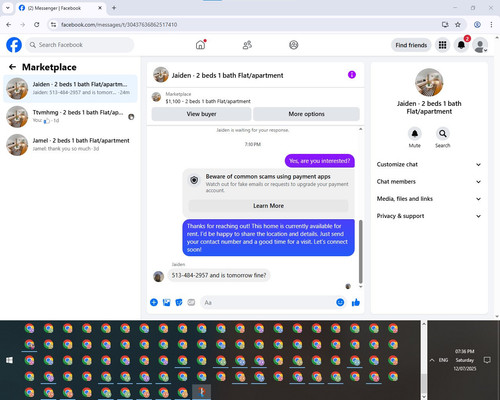The image size is (500, 400).
Task: Open the Windows notification center icon
Action: pyautogui.click(x=487, y=360)
